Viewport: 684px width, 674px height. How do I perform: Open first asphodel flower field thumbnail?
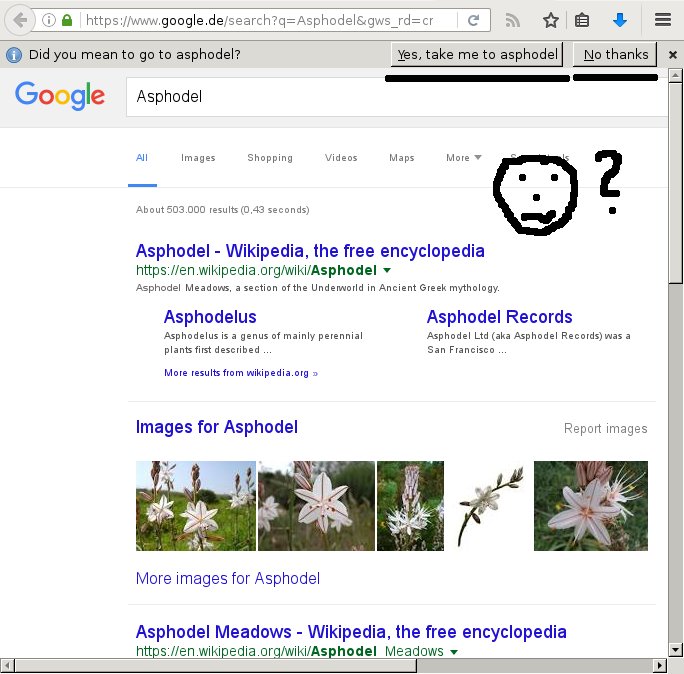pos(196,506)
